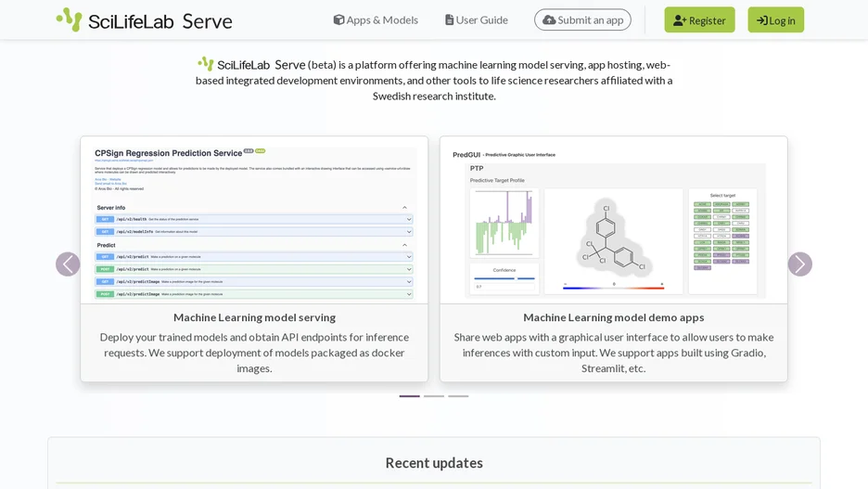Viewport: 868px width, 489px height.
Task: Click the SciLifeLab Serve logo in header
Action: click(x=144, y=19)
